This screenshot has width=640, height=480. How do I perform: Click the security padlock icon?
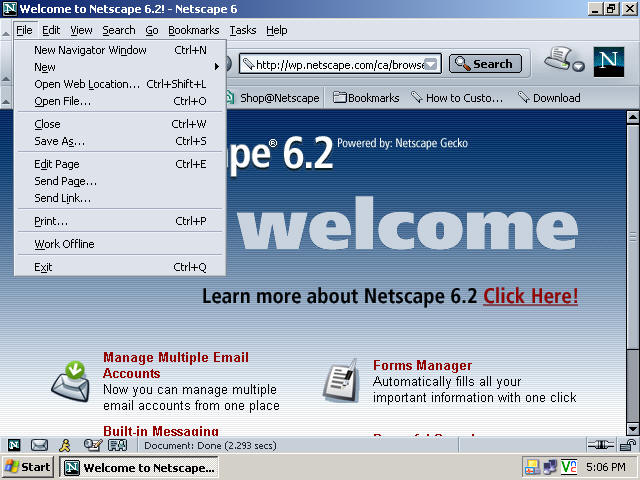tap(628, 445)
